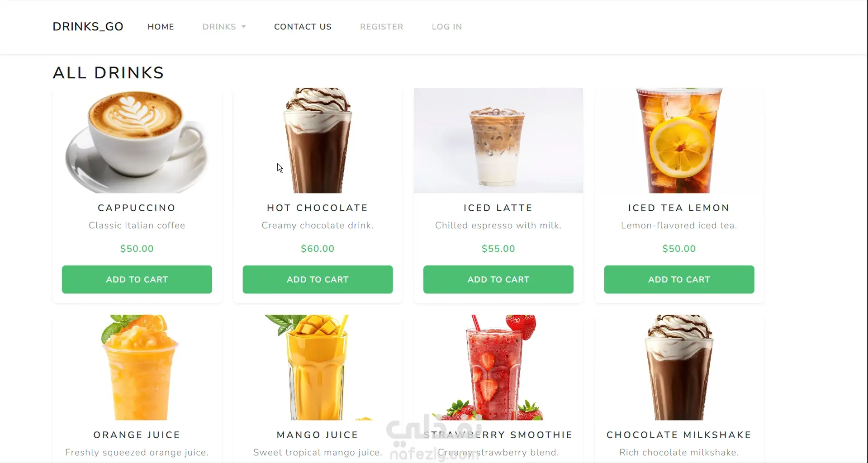Click the REGISTER link
Image resolution: width=868 pixels, height=463 pixels.
(381, 27)
